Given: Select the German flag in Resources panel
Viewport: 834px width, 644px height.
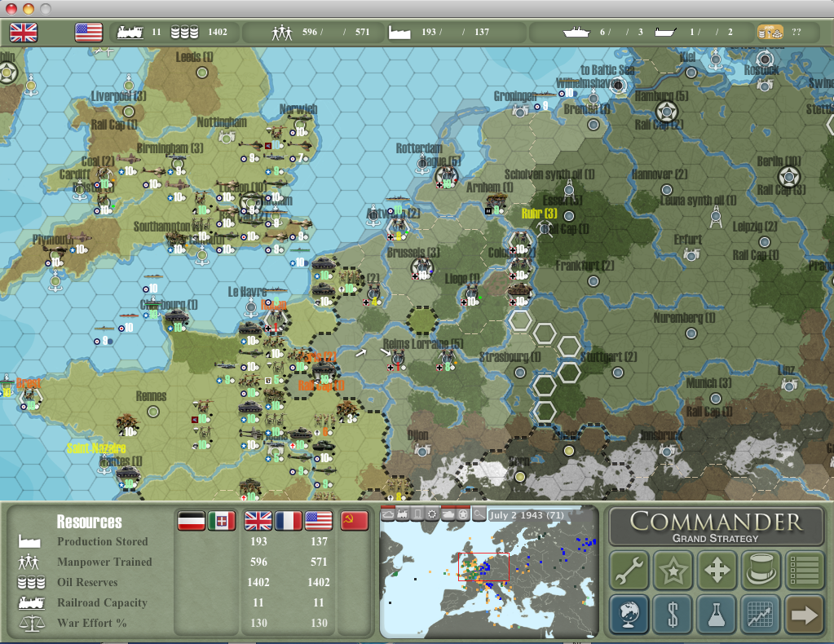Looking at the screenshot, I should (192, 521).
